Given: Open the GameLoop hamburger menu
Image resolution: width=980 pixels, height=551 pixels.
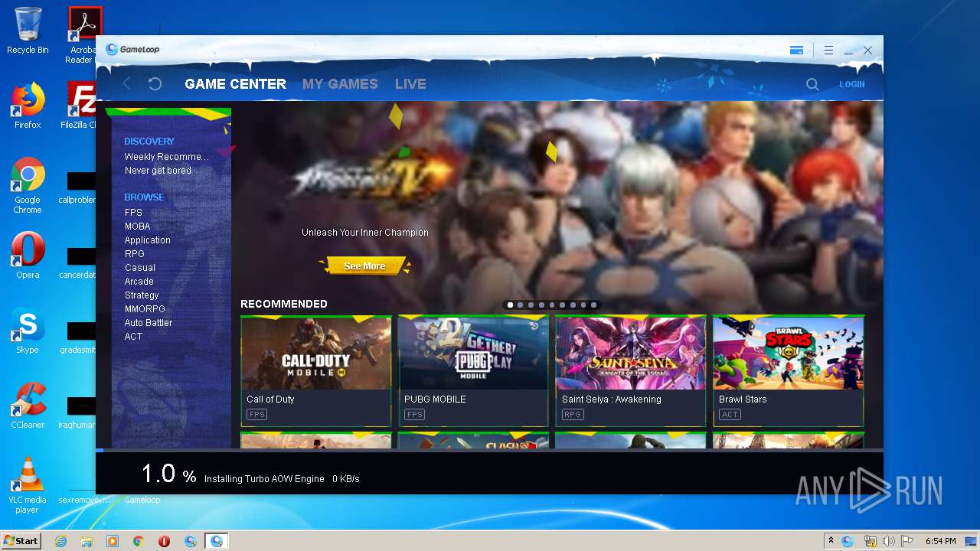Looking at the screenshot, I should (828, 51).
